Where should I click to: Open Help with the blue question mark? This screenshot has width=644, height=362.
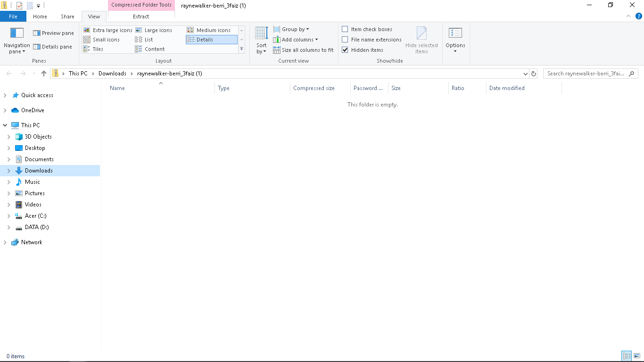[x=639, y=16]
